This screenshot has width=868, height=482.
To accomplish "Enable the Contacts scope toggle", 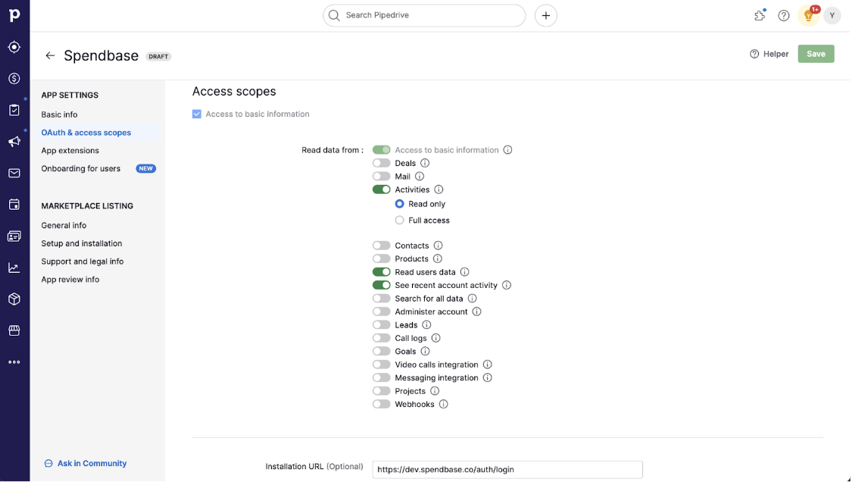I will 382,246.
